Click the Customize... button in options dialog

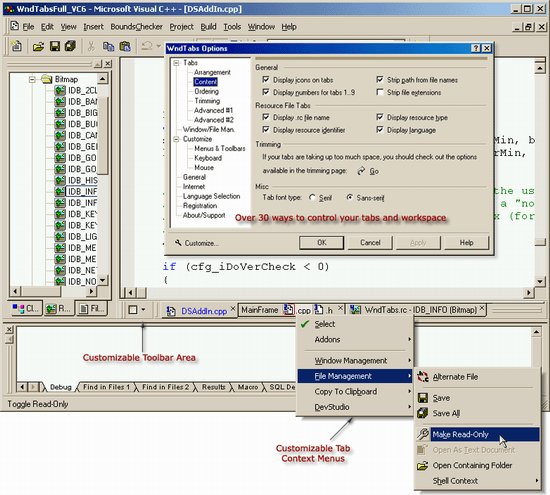(x=196, y=243)
